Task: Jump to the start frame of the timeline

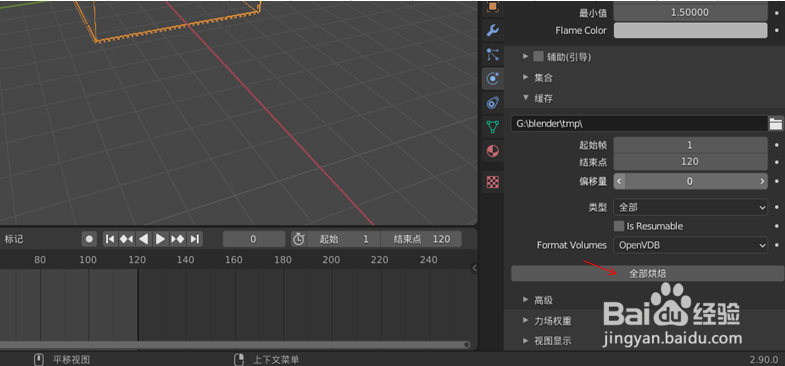Action: 110,239
